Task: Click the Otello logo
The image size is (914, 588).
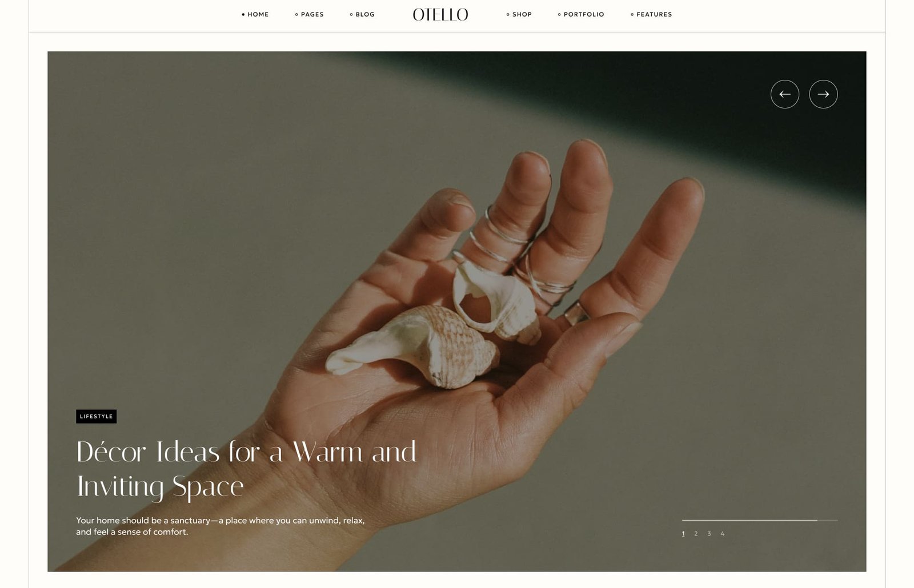Action: tap(440, 15)
